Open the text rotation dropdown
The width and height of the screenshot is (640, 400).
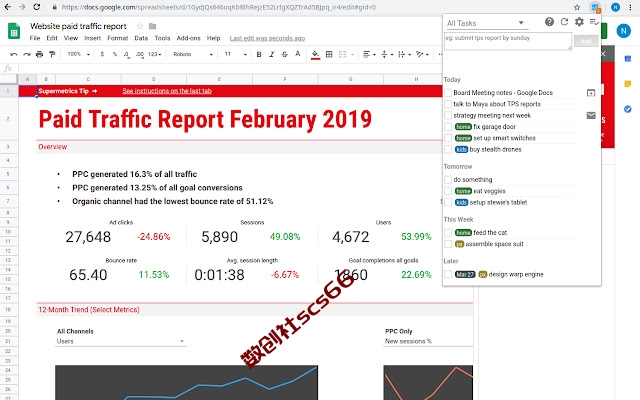point(422,54)
